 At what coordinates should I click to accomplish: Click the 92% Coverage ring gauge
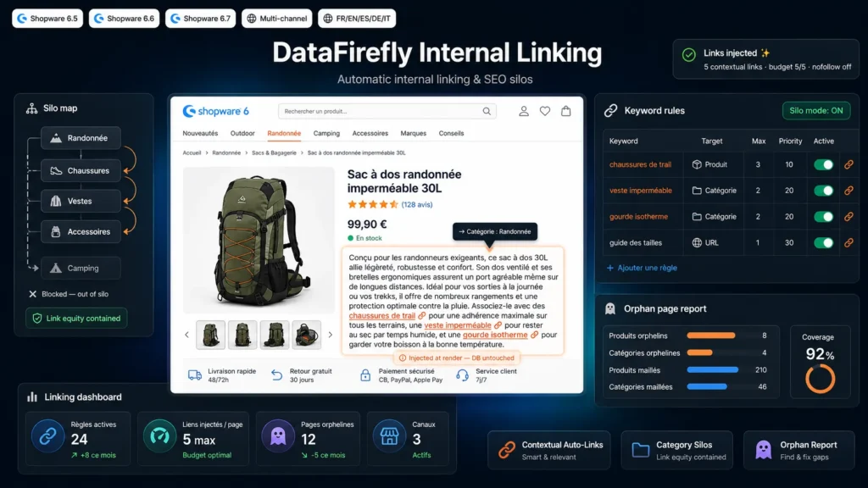[x=820, y=379]
